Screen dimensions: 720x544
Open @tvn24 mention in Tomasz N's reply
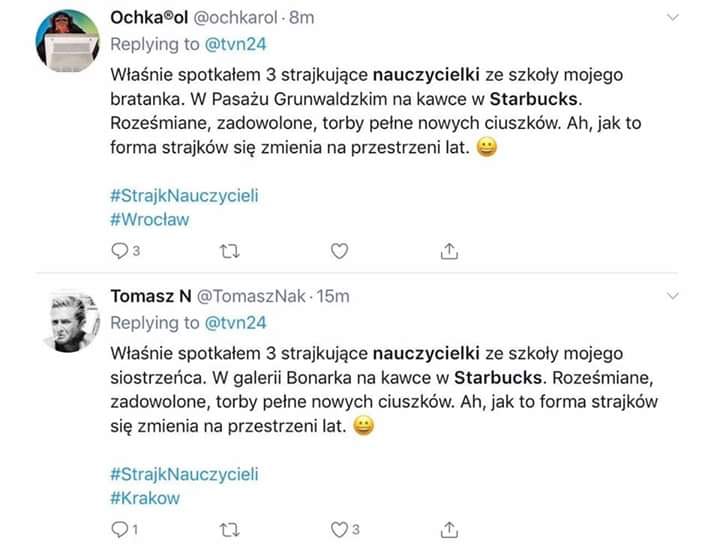point(239,322)
